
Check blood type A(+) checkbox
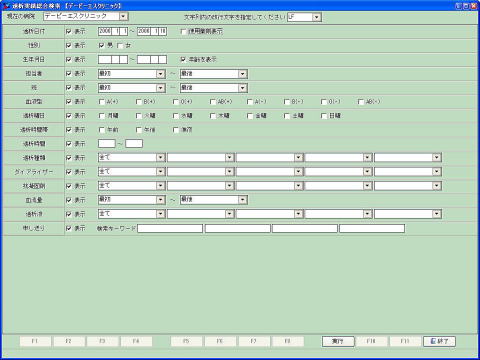point(102,102)
